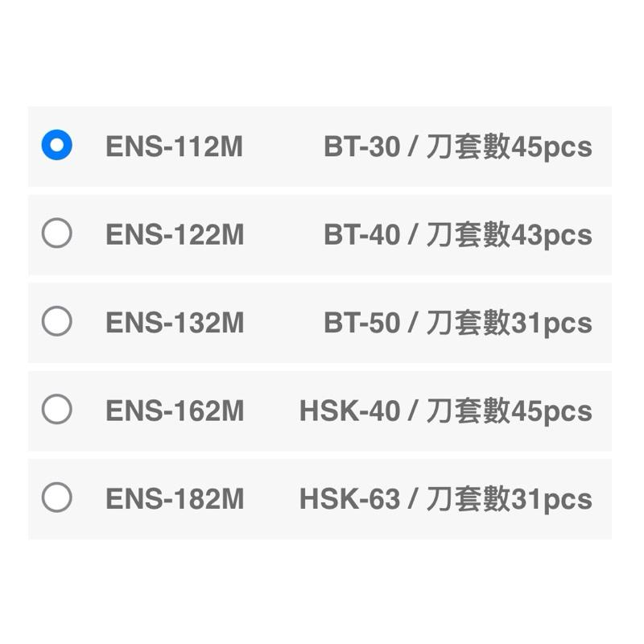Click the ENS-122M model label
Viewport: 644px width, 644px height.
point(174,234)
